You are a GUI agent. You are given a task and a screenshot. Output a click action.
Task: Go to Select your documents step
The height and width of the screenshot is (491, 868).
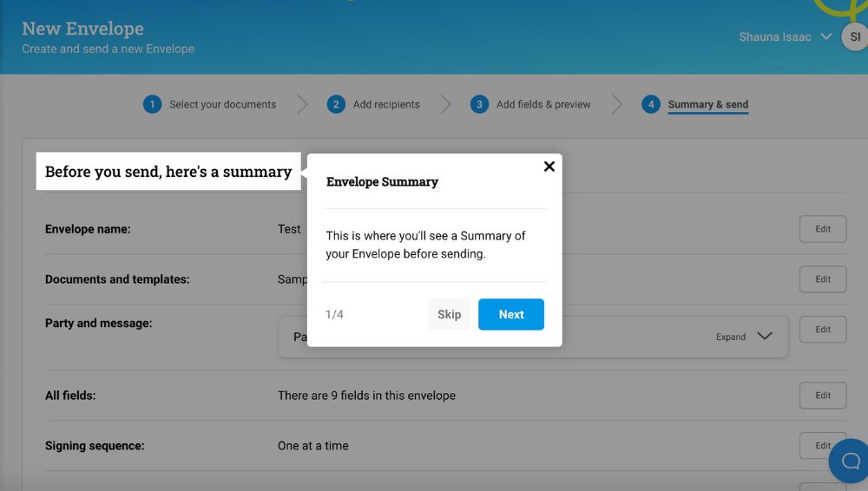coord(222,104)
